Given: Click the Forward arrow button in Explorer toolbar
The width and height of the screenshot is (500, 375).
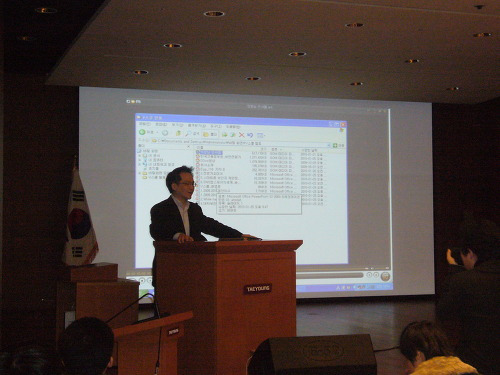Looking at the screenshot, I should [x=165, y=133].
